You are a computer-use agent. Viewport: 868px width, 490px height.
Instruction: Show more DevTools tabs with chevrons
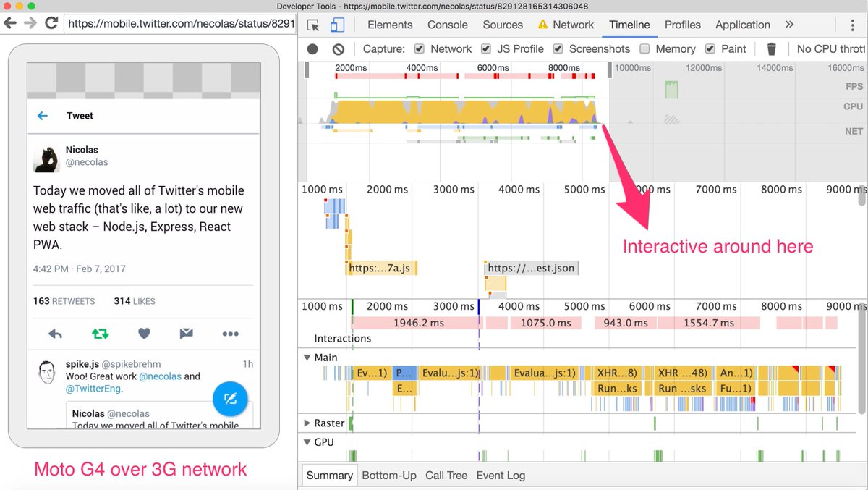tap(789, 25)
